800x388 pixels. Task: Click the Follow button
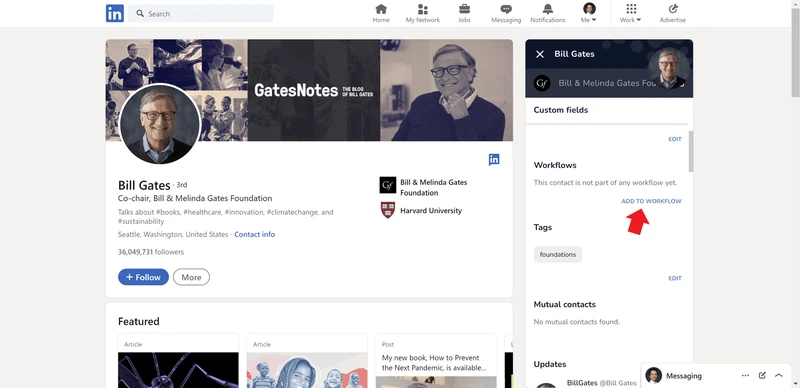(x=143, y=277)
